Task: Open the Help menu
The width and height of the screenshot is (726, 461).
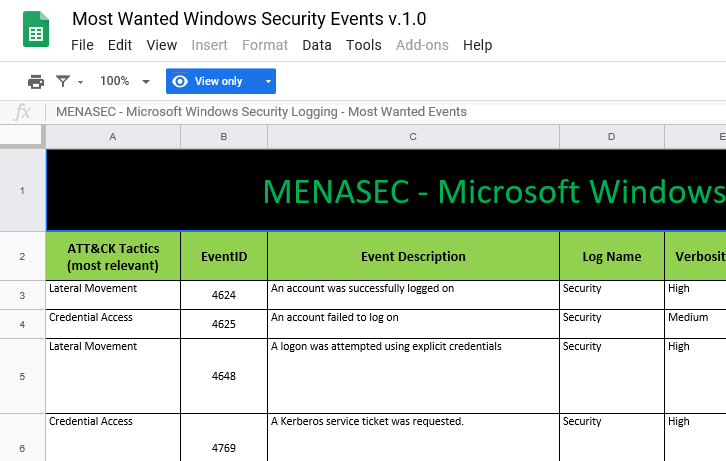Action: 477,45
